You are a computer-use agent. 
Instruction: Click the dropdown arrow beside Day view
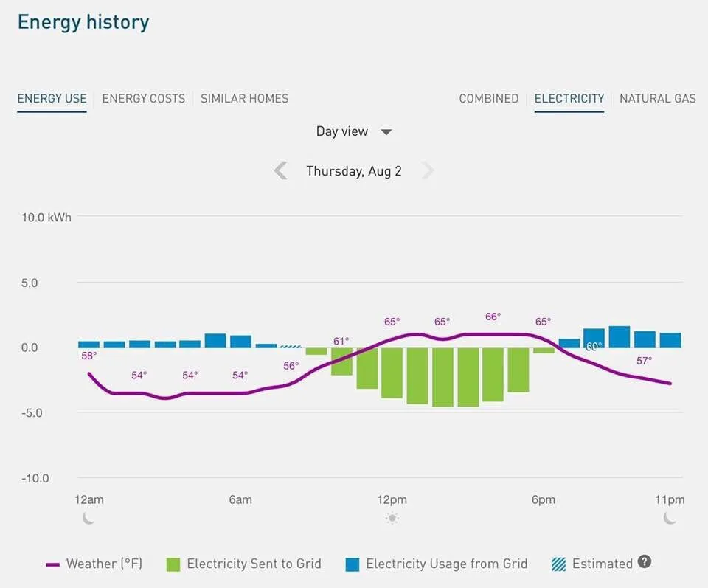pyautogui.click(x=386, y=132)
